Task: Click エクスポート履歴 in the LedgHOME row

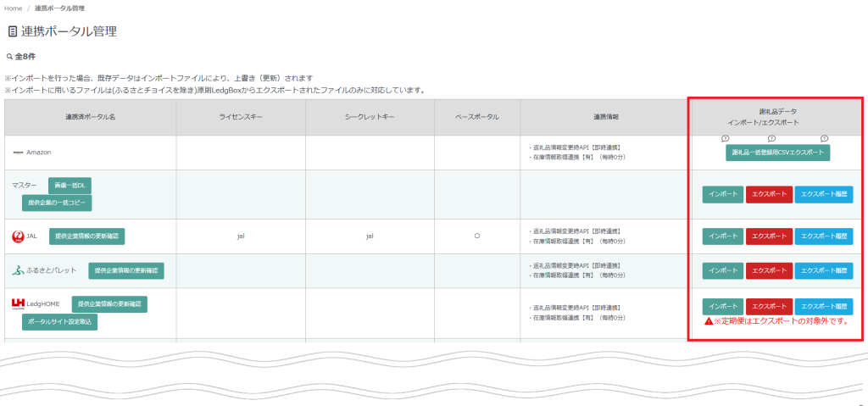Action: [x=823, y=306]
